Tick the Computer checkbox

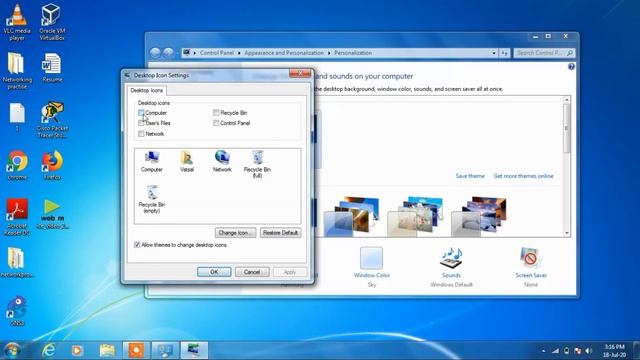click(141, 113)
